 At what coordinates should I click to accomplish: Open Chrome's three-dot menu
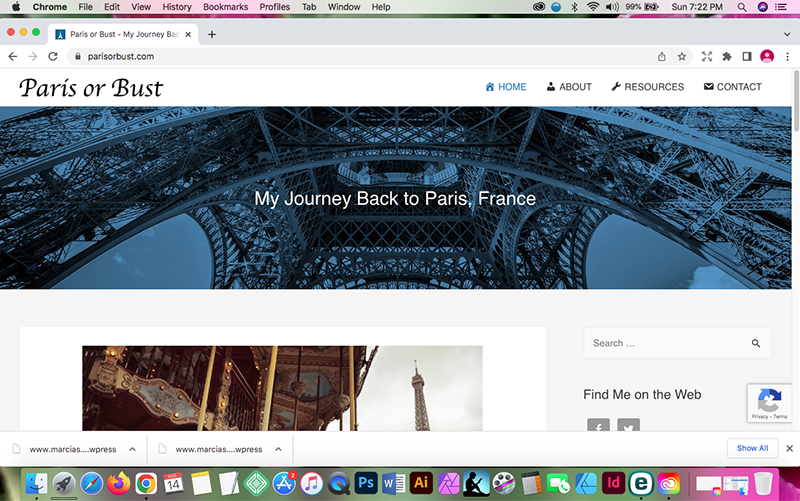(x=787, y=56)
